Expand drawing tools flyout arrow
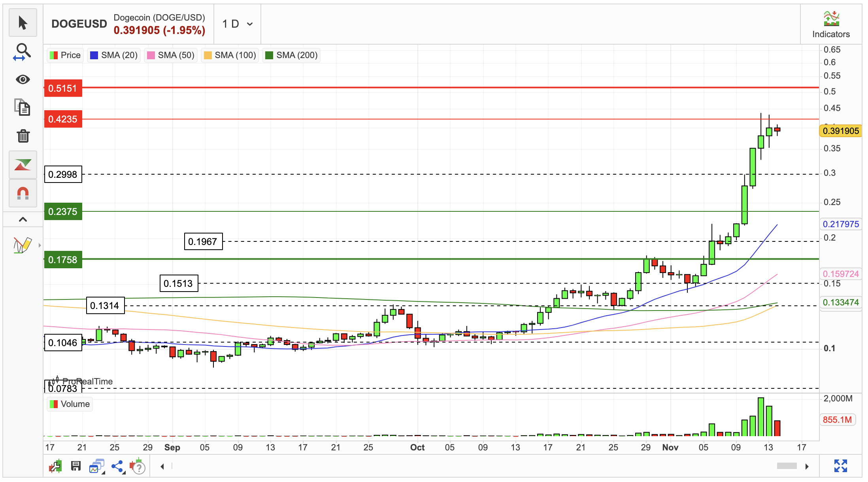The width and height of the screenshot is (868, 482). click(40, 245)
